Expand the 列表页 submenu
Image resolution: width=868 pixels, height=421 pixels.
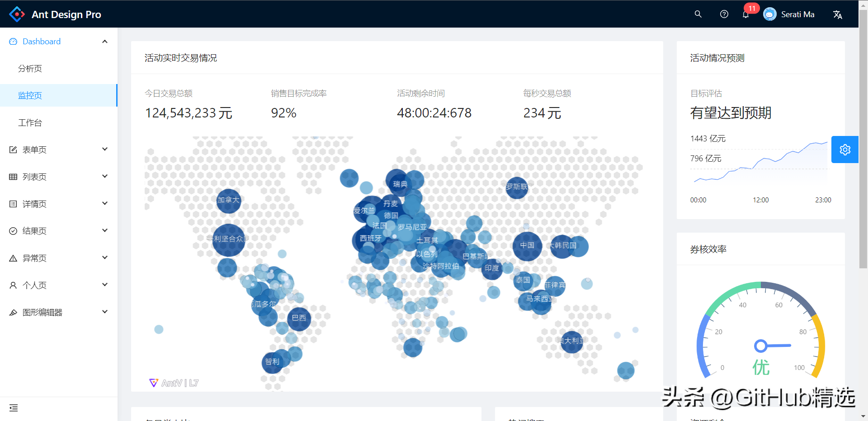(59, 177)
